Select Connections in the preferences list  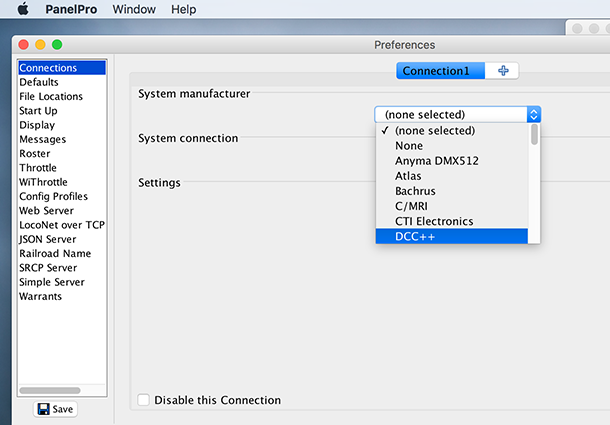(62, 68)
